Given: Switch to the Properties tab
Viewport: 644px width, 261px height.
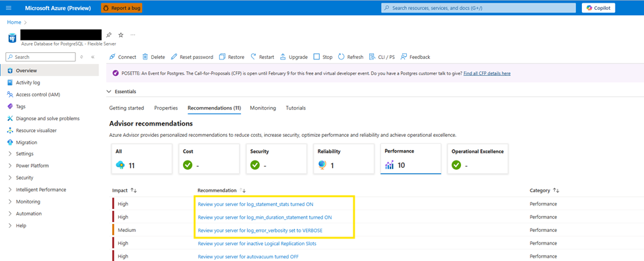Looking at the screenshot, I should 166,108.
